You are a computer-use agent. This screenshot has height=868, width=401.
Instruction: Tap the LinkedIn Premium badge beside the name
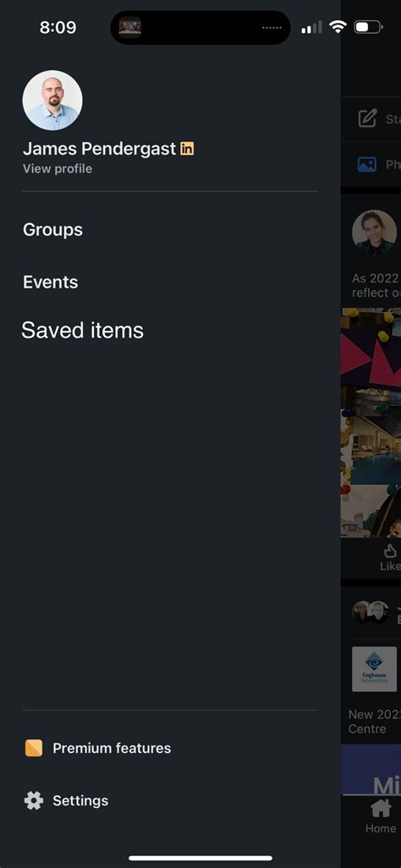pyautogui.click(x=187, y=148)
